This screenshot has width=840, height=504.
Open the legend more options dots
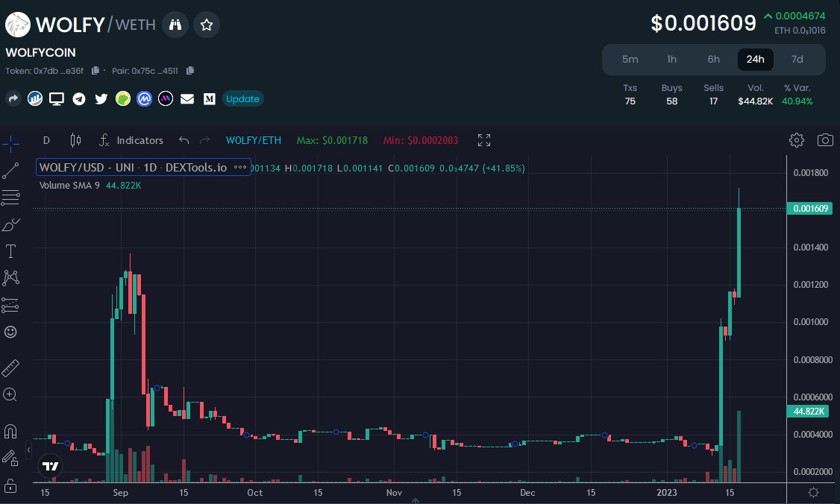point(240,167)
